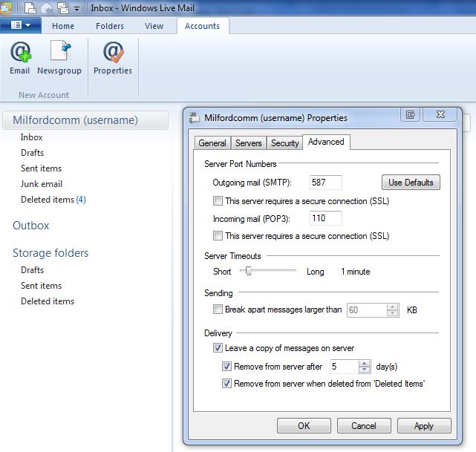Click the Use Defaults button
The width and height of the screenshot is (476, 452).
click(411, 183)
